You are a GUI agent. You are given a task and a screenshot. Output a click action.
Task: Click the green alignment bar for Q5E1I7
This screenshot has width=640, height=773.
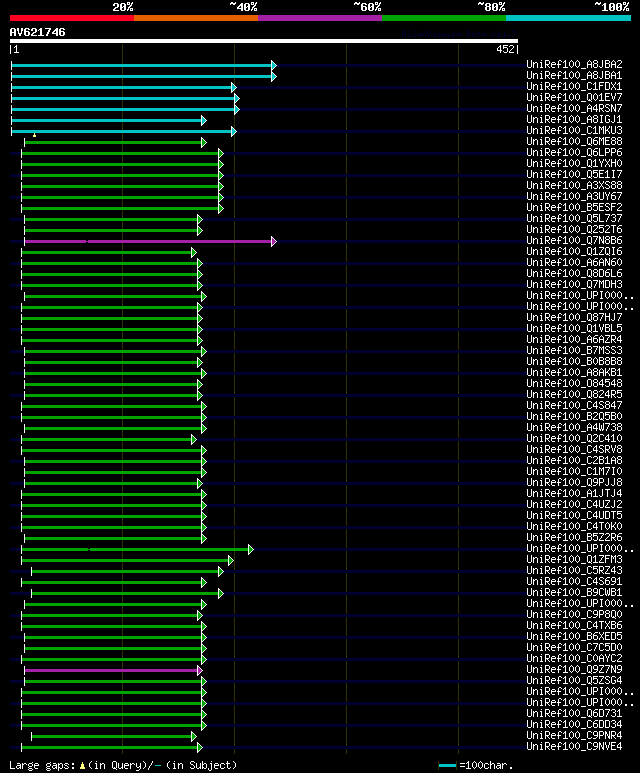(121, 176)
